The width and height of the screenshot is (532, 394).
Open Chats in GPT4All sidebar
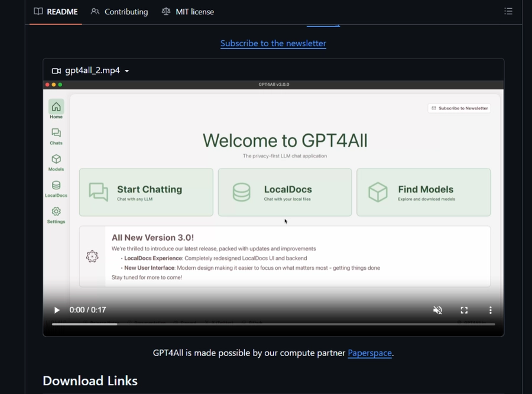click(x=56, y=136)
